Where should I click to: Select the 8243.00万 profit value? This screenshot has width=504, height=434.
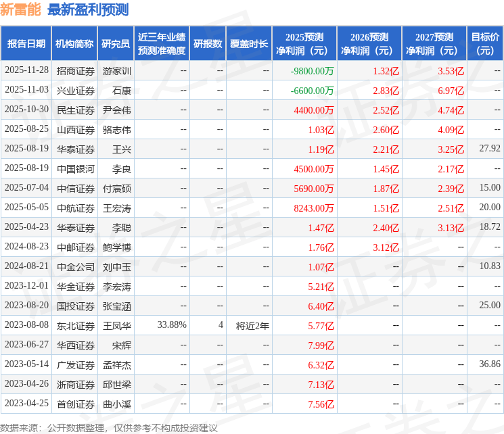pos(314,208)
